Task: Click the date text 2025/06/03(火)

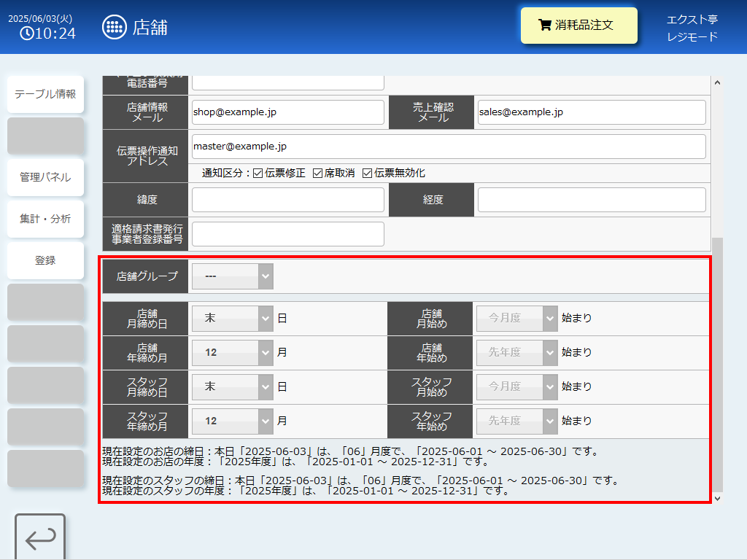Action: point(40,18)
